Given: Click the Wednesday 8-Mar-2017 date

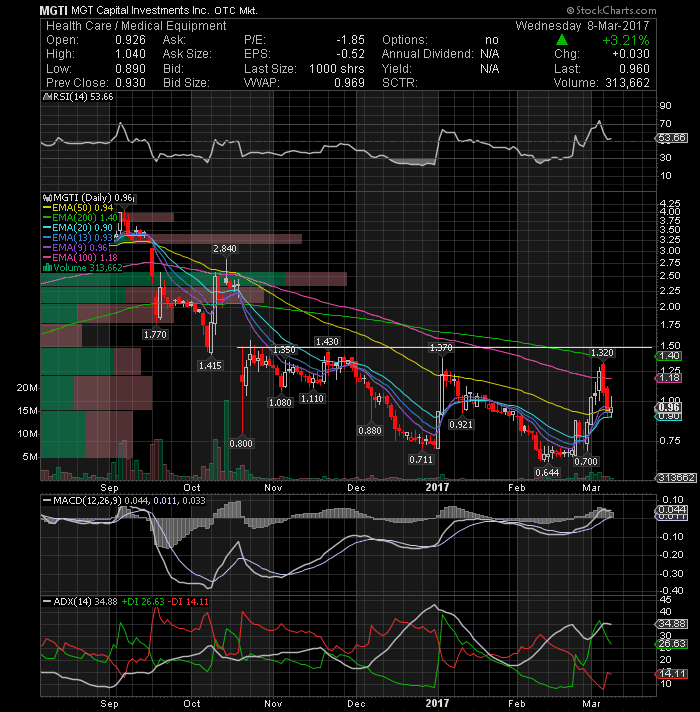Looking at the screenshot, I should pos(582,26).
